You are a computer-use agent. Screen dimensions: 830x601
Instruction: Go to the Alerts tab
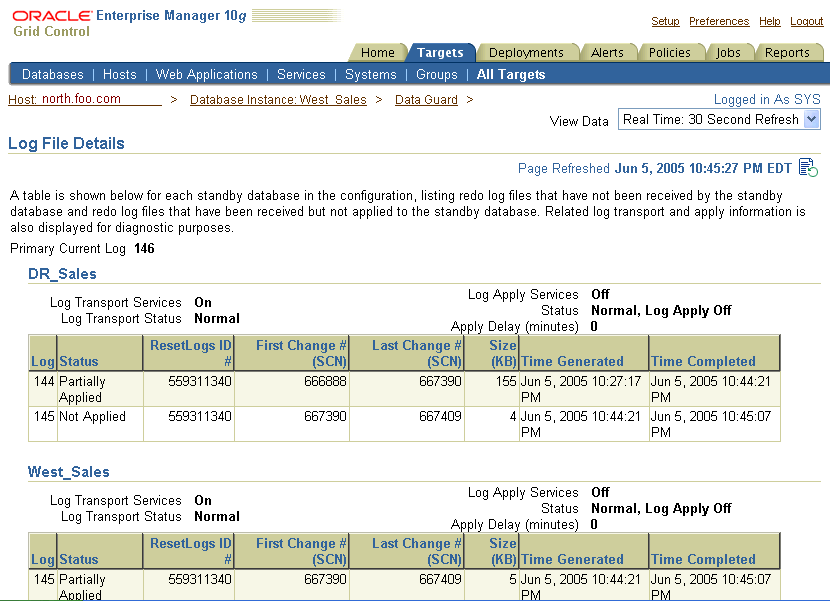pyautogui.click(x=609, y=52)
